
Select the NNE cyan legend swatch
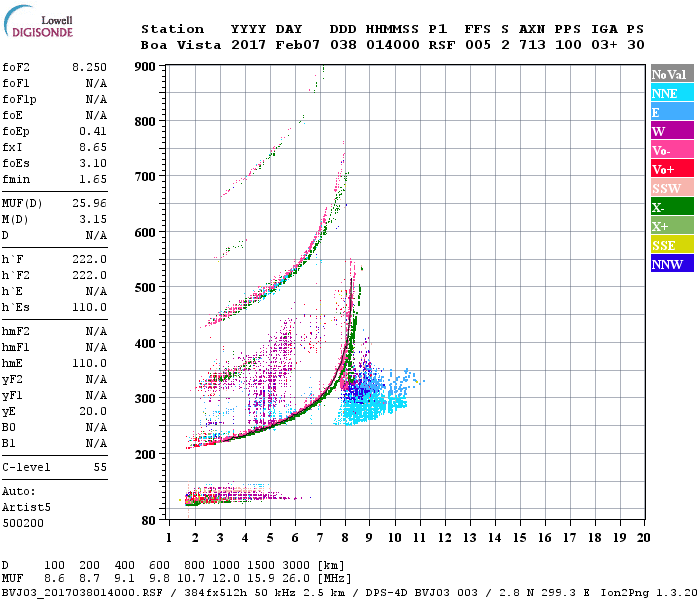pos(672,93)
